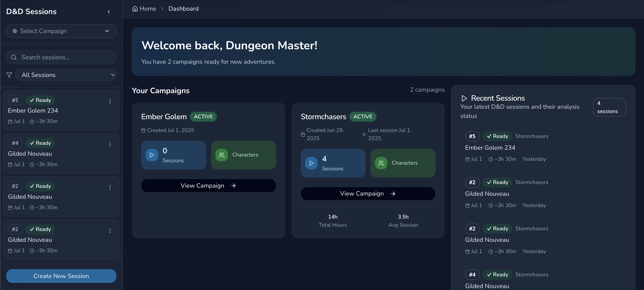The image size is (644, 290).
Task: Click the Search sessions input field
Action: [x=61, y=57]
